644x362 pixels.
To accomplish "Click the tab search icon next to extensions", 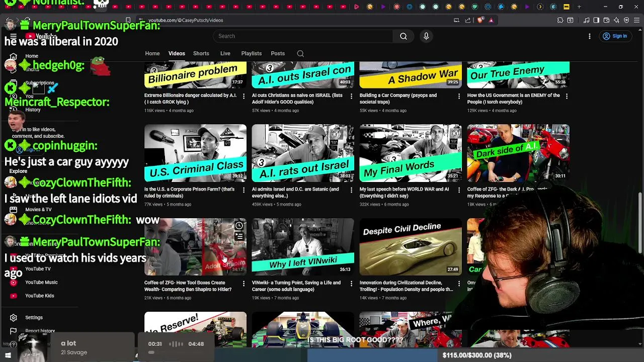I will [x=570, y=20].
